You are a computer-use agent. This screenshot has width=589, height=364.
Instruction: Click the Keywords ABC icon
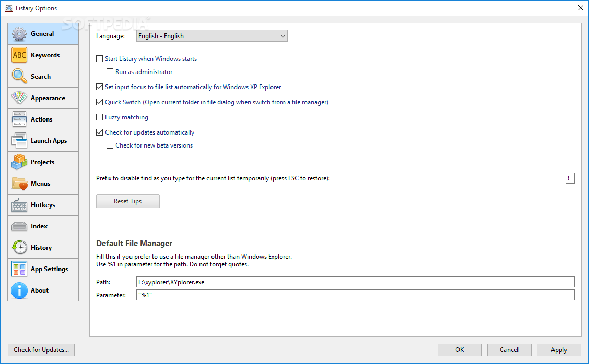tap(19, 55)
